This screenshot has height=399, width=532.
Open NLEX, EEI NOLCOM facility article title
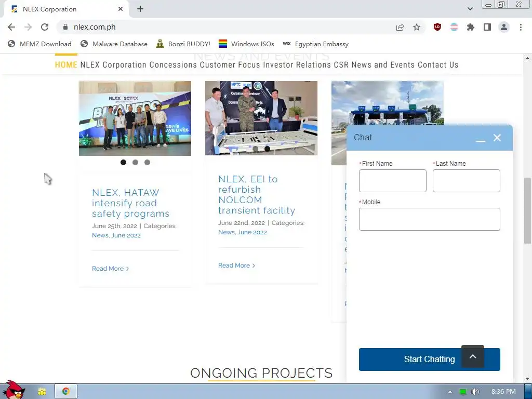click(257, 195)
